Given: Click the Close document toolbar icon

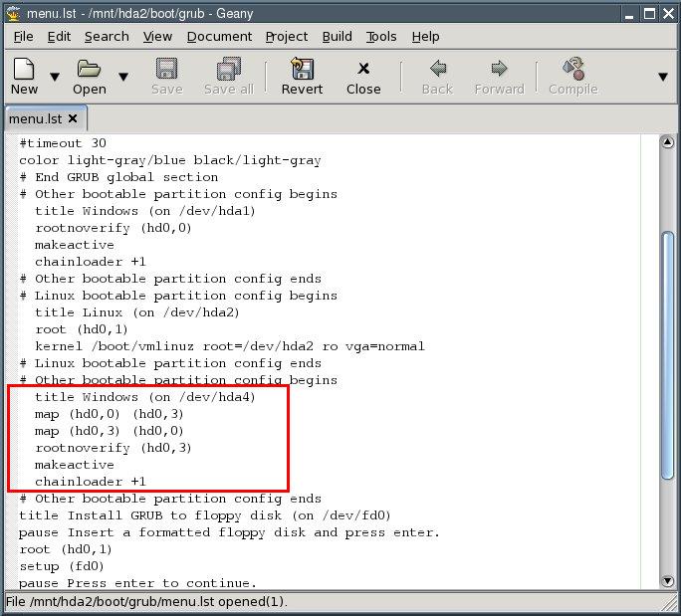Looking at the screenshot, I should pyautogui.click(x=363, y=70).
